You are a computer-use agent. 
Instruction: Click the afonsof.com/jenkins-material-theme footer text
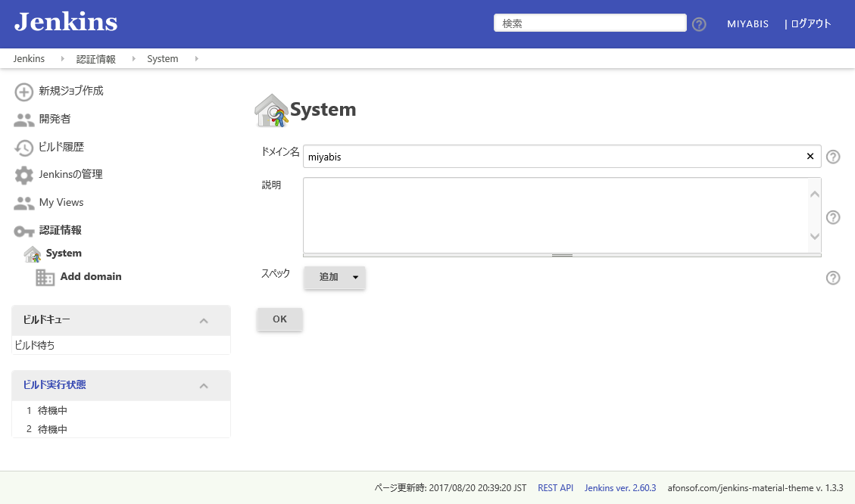tap(755, 488)
